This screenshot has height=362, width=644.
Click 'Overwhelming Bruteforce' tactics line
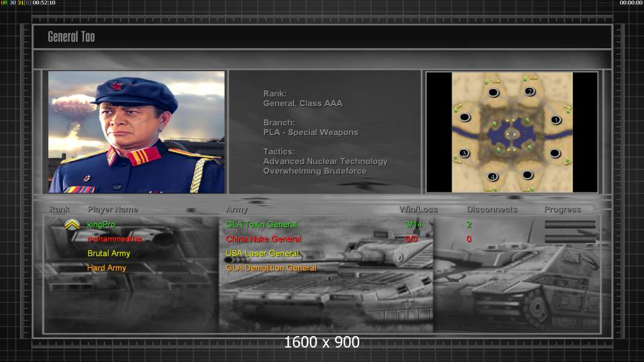tap(315, 171)
